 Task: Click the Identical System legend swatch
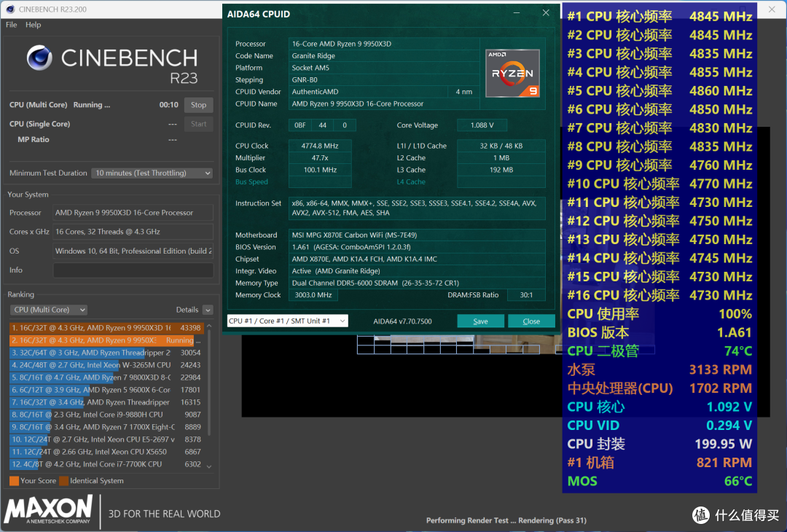63,481
